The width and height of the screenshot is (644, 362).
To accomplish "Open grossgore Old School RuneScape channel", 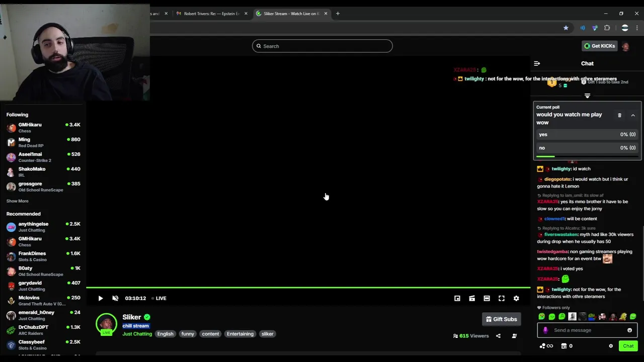I will [x=43, y=187].
